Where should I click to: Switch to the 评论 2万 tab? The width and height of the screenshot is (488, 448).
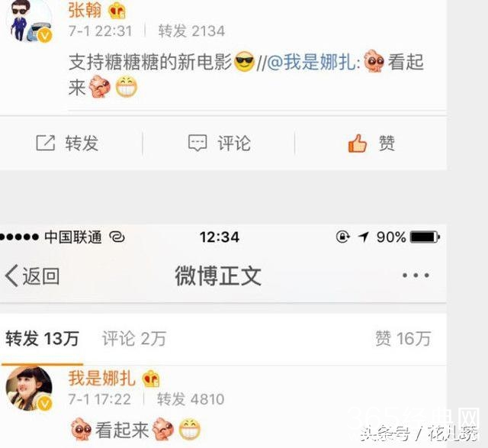[134, 339]
